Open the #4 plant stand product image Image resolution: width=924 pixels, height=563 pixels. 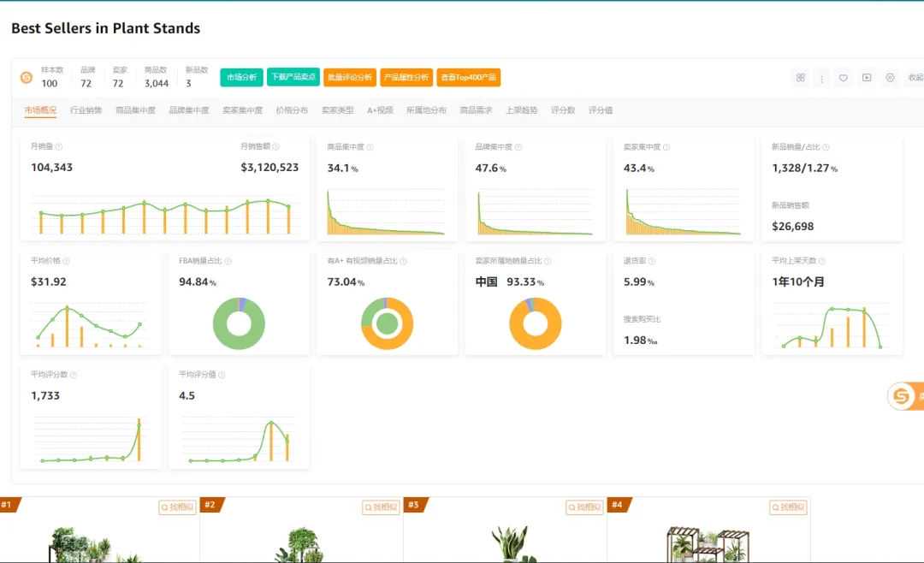point(708,543)
